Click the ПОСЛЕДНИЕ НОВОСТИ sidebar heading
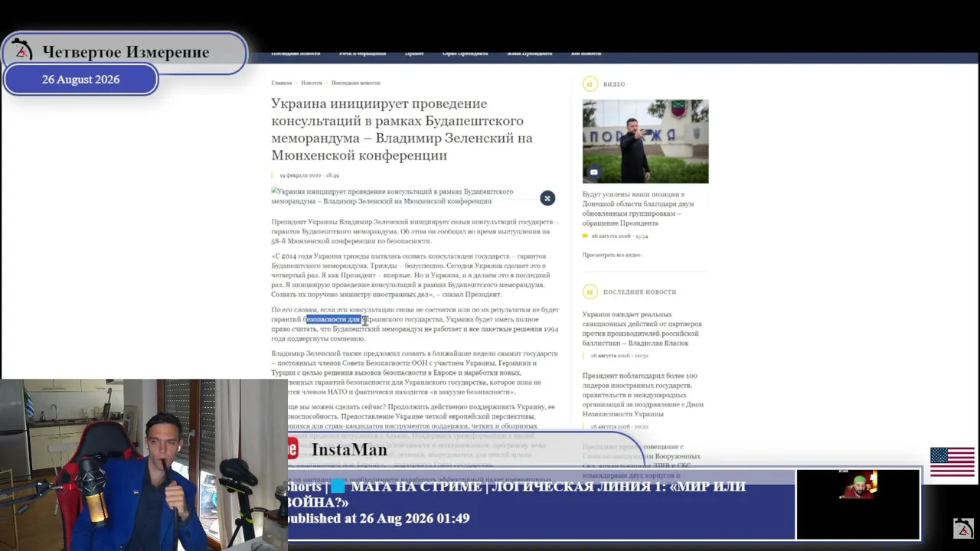 (640, 292)
